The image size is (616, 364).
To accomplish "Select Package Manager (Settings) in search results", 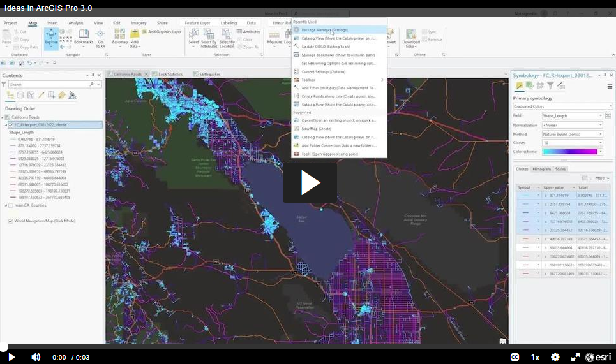I will [339, 30].
